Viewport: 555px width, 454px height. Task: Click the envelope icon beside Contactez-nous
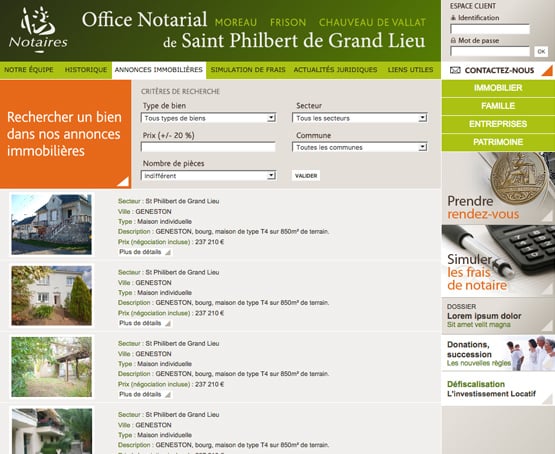coord(455,70)
